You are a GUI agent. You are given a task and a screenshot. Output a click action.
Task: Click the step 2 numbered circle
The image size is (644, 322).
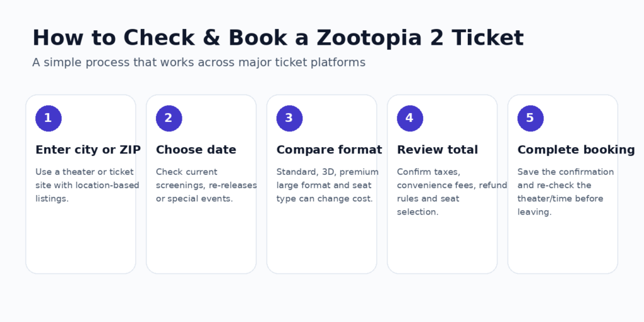tap(169, 118)
